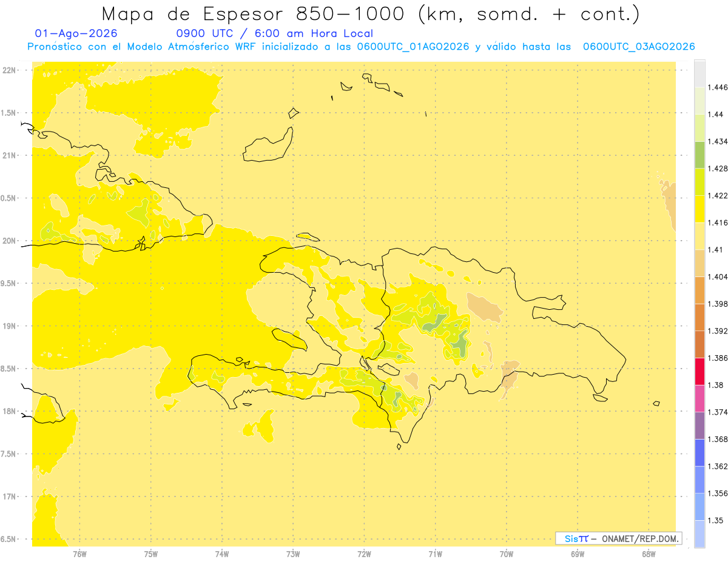
Task: Click the '0900 UTC / 6:00 am Hora Local' time text
Action: click(x=275, y=34)
